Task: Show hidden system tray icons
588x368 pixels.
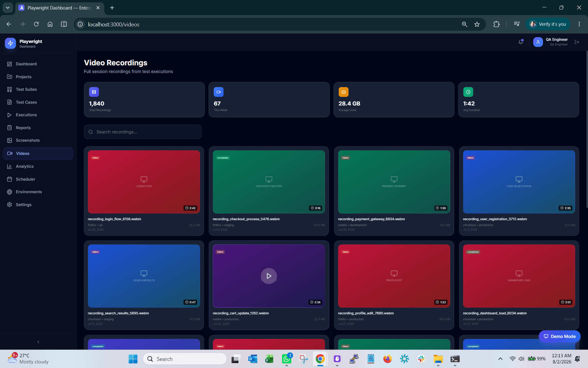Action: pos(500,359)
